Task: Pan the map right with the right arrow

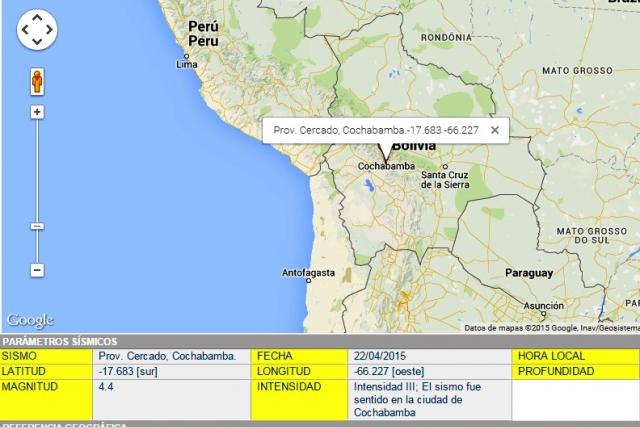Action: coord(49,29)
